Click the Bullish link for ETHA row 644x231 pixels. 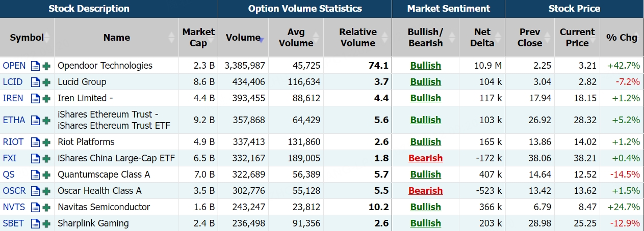pyautogui.click(x=426, y=120)
